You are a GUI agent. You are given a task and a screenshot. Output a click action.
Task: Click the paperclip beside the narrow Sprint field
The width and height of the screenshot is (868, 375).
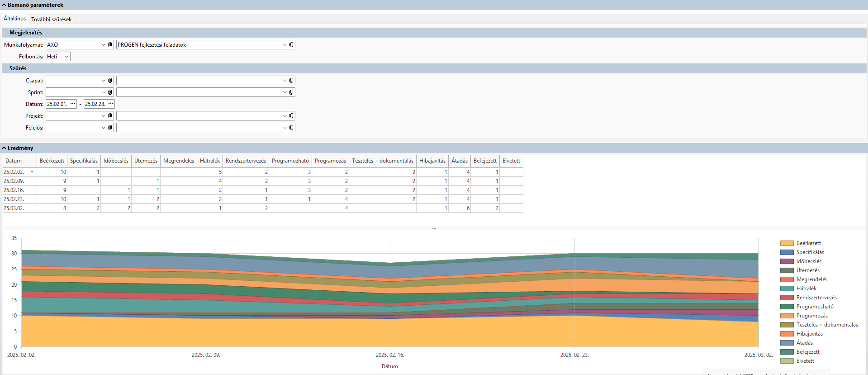click(110, 92)
